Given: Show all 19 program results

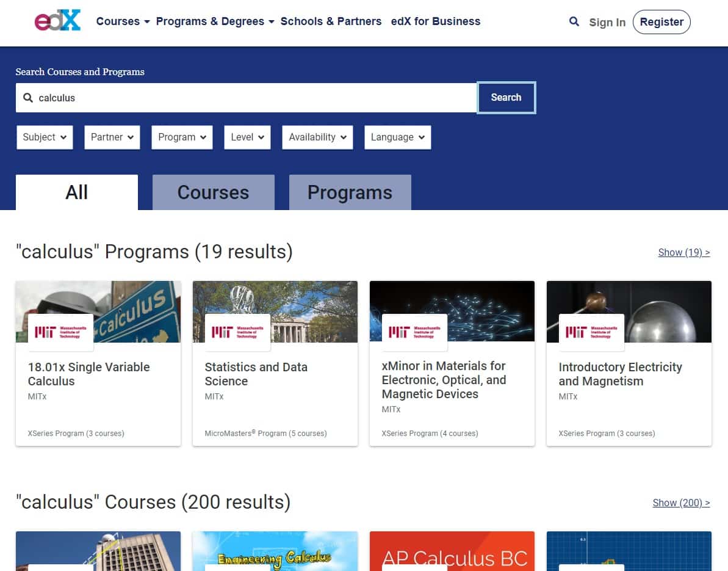Looking at the screenshot, I should coord(684,252).
